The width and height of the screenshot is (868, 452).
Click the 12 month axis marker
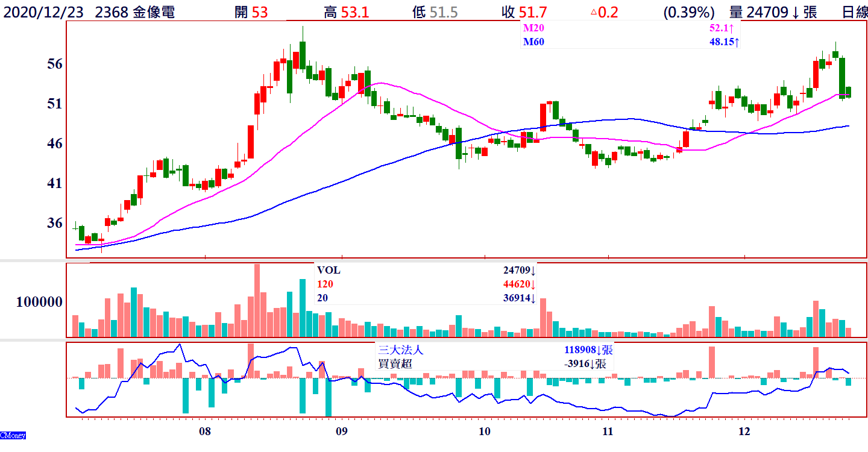point(744,432)
